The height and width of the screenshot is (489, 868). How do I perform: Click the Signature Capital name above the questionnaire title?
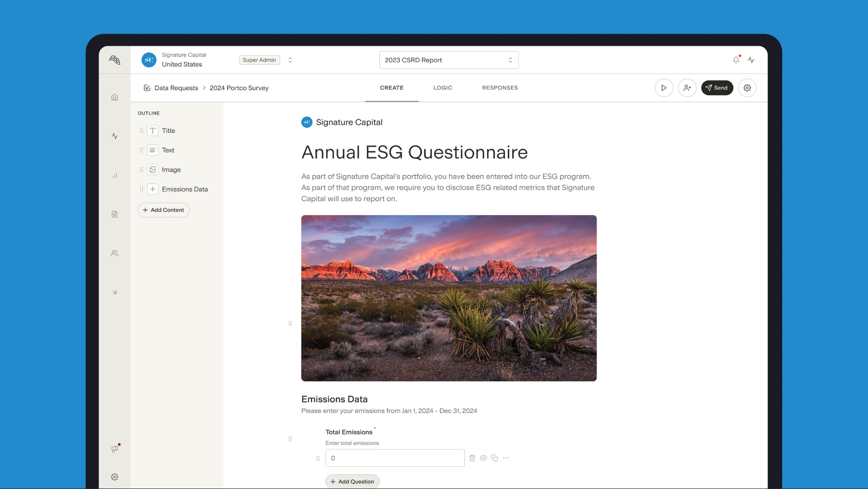(x=349, y=122)
